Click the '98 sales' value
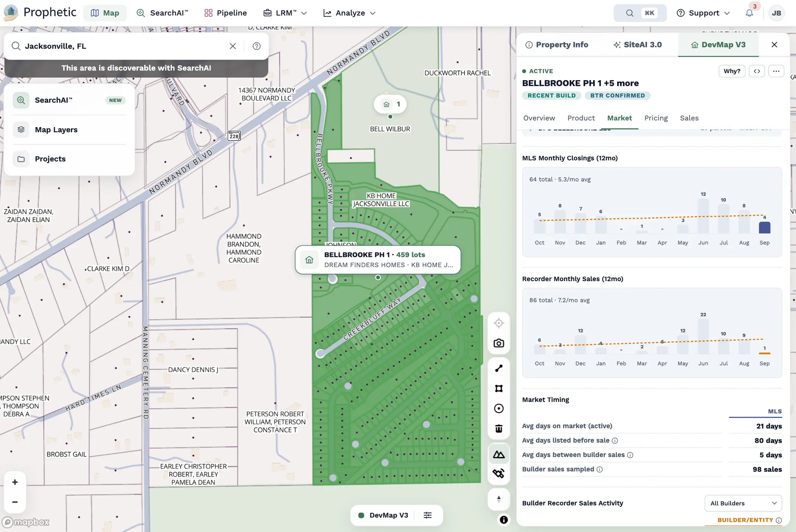The width and height of the screenshot is (796, 532). (x=767, y=470)
